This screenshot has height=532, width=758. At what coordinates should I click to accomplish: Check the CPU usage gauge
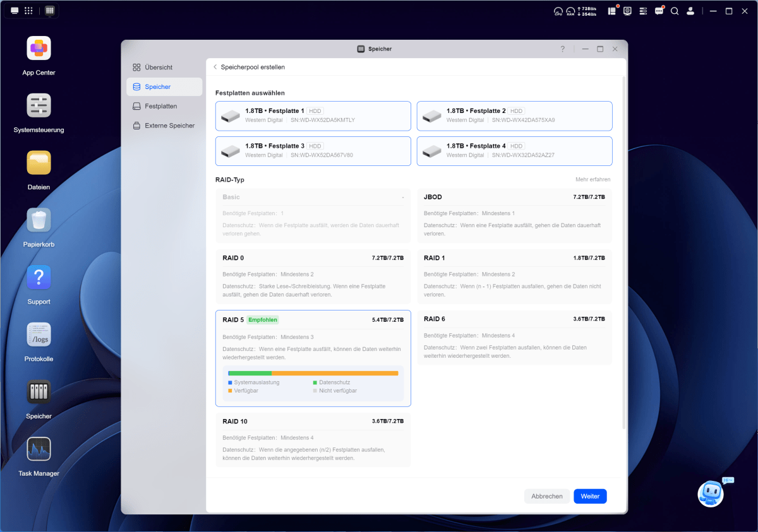click(558, 11)
